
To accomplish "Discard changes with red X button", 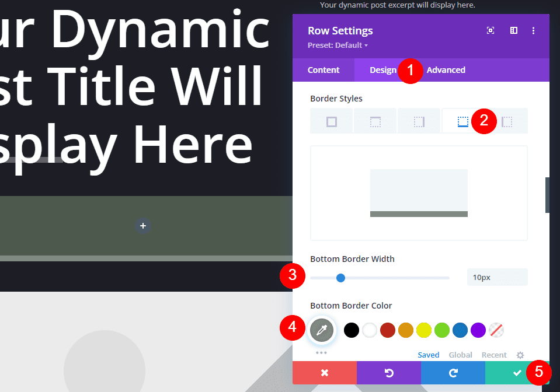I will (324, 373).
